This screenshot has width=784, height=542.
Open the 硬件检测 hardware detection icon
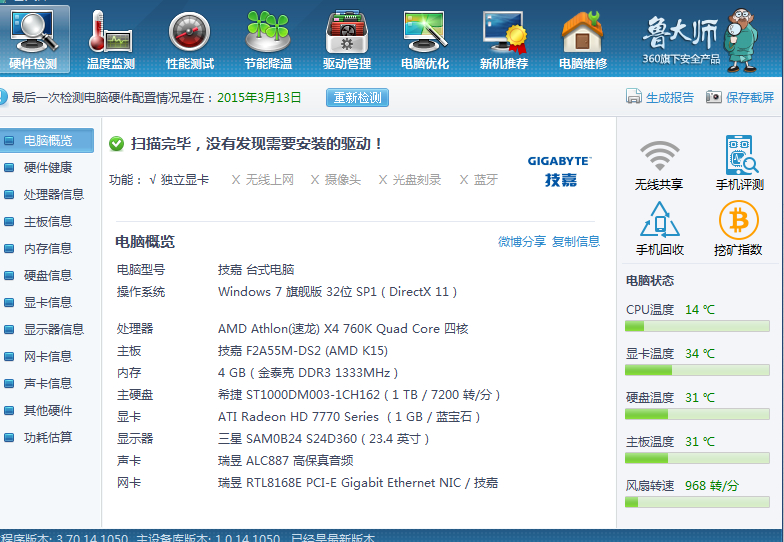(33, 39)
